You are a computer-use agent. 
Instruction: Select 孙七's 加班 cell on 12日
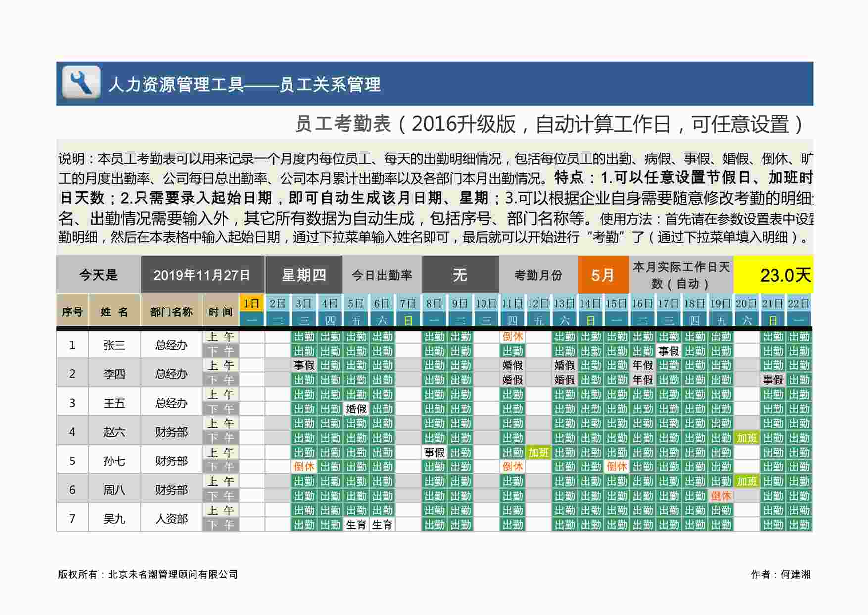pyautogui.click(x=538, y=452)
